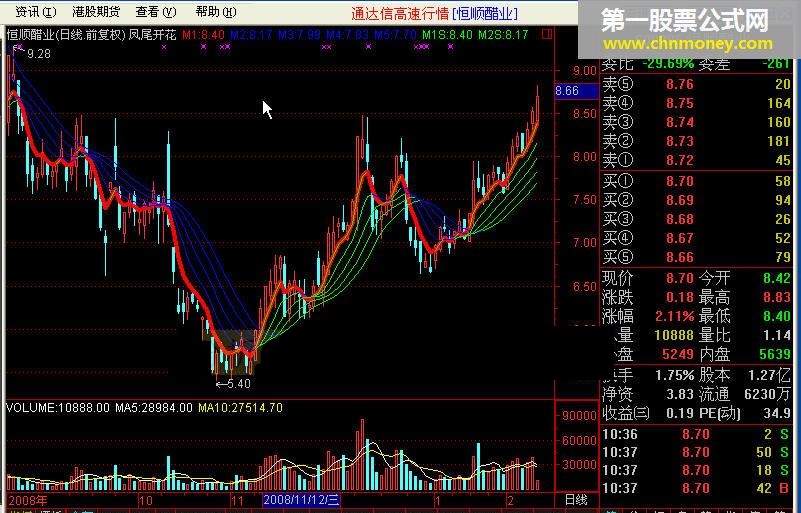Click the 9.28 high price label
The height and width of the screenshot is (513, 801).
point(39,54)
